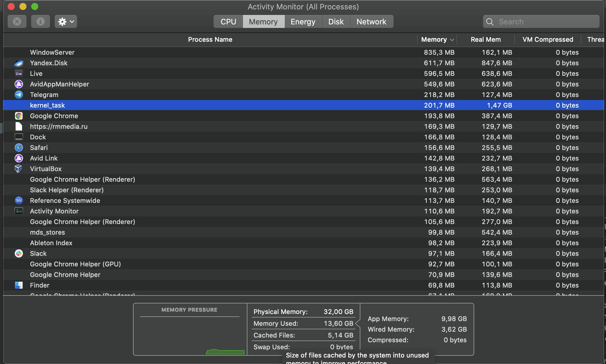The width and height of the screenshot is (606, 364).
Task: Click the Live text label
Action: coord(36,74)
